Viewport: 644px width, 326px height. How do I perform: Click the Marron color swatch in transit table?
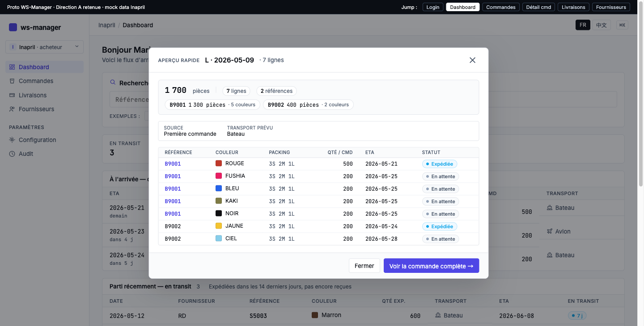coord(315,315)
